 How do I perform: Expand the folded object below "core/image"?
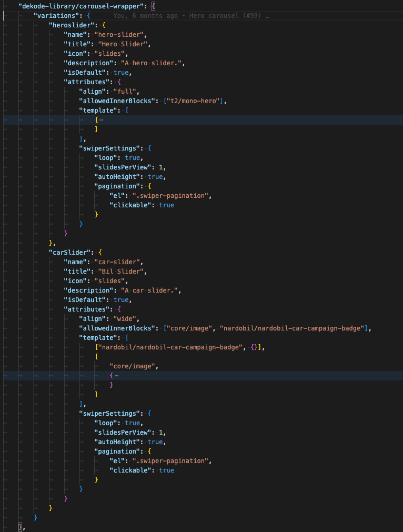coord(115,376)
